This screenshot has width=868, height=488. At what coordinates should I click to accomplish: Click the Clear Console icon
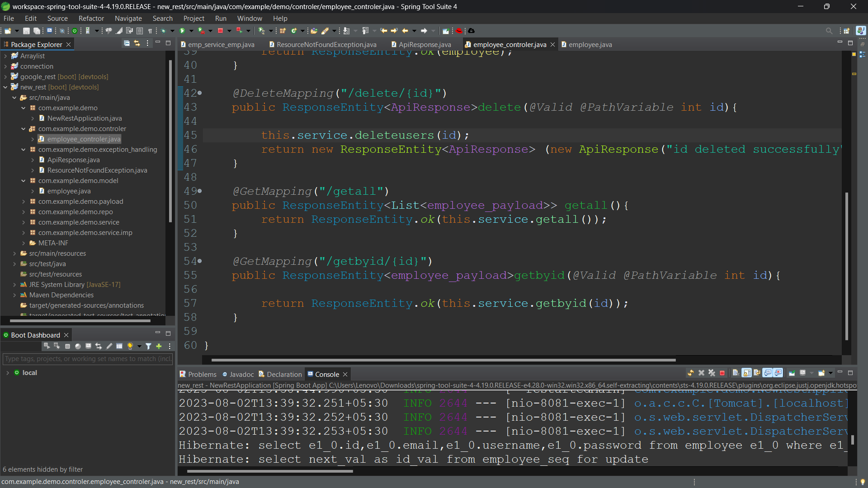(736, 373)
